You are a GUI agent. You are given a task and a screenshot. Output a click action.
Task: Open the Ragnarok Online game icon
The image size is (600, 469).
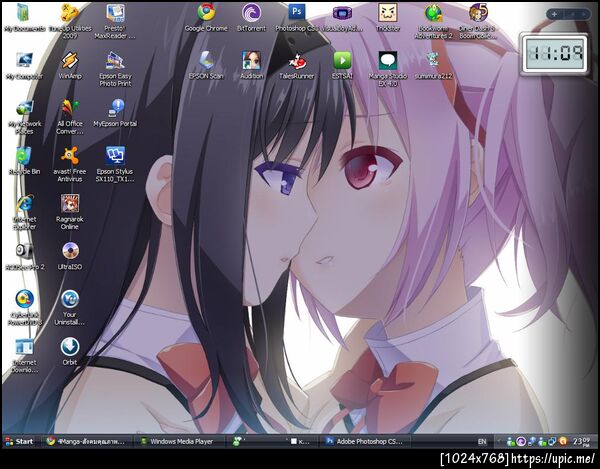point(70,212)
